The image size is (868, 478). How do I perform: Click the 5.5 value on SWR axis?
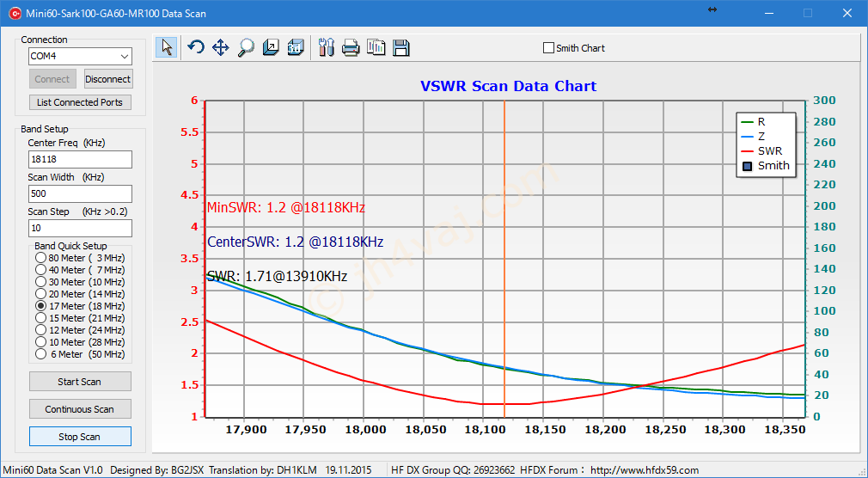pyautogui.click(x=188, y=132)
